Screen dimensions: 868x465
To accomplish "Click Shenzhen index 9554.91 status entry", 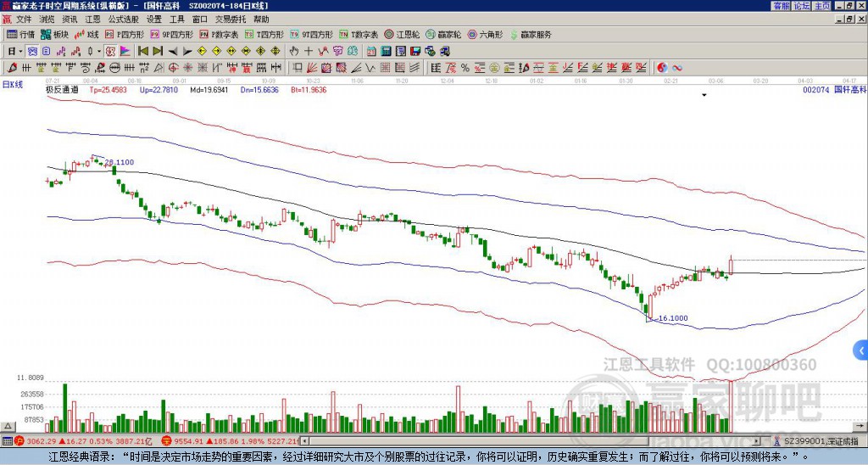I will 231,441.
